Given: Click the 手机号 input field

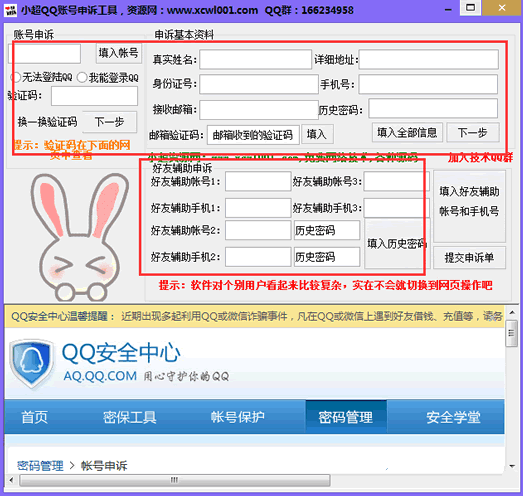Looking at the screenshot, I should tap(428, 84).
